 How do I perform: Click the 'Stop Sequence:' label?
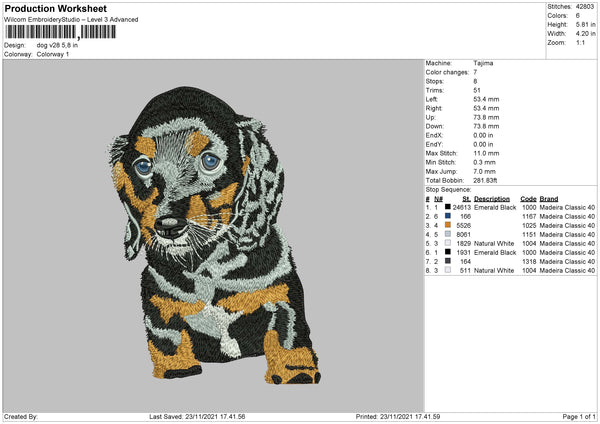click(448, 190)
